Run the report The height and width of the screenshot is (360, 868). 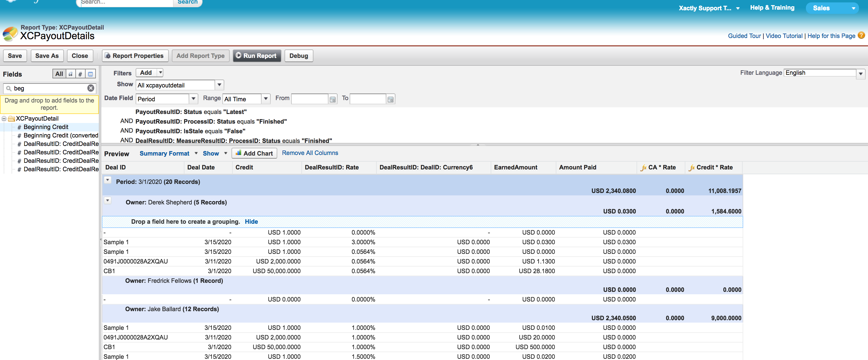[256, 55]
